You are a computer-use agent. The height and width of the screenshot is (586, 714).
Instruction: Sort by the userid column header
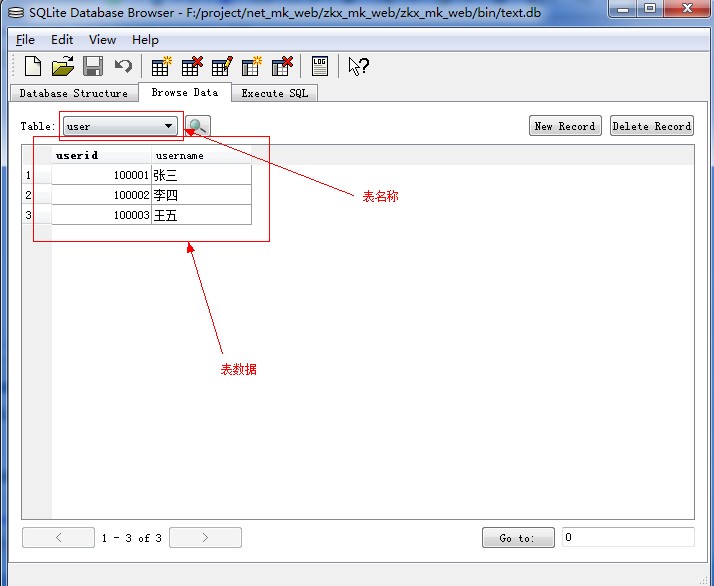[x=102, y=155]
